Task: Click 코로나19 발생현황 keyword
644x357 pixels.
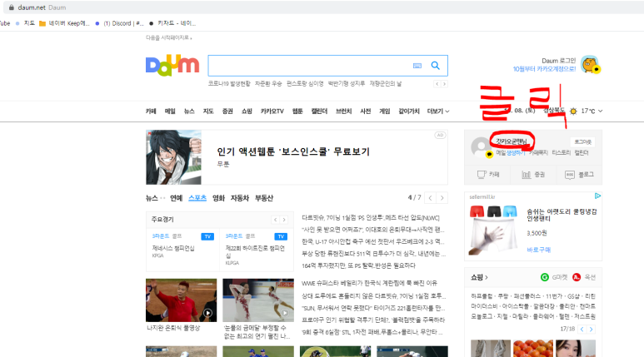Action: click(229, 84)
